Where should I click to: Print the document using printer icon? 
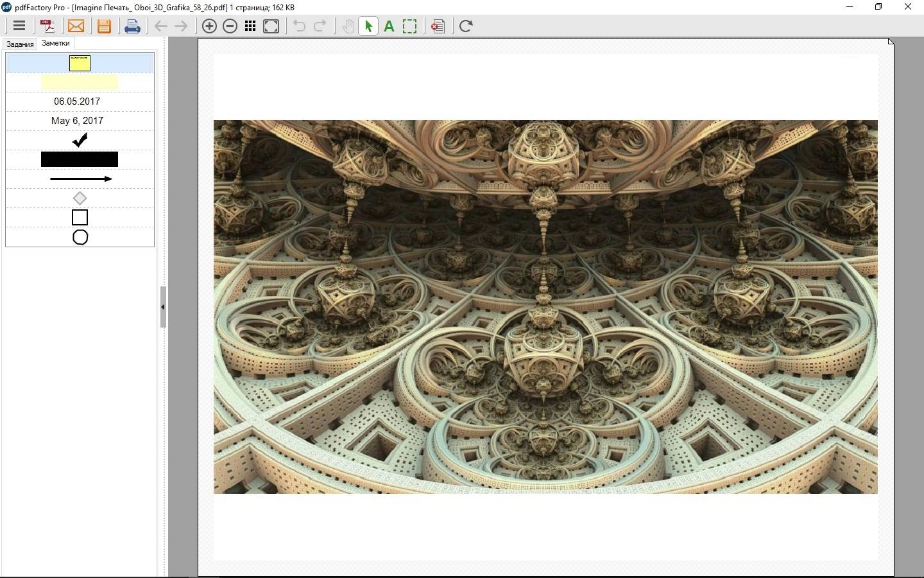(x=132, y=26)
